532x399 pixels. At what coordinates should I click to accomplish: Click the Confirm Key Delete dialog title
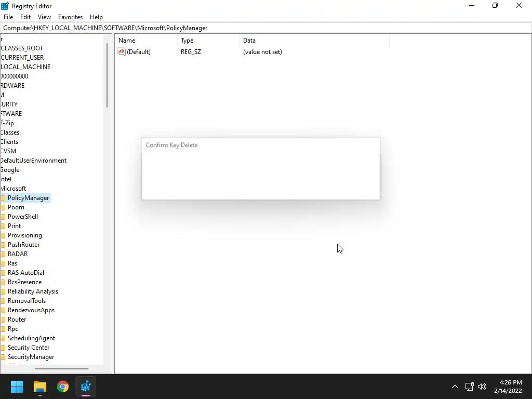tap(171, 145)
